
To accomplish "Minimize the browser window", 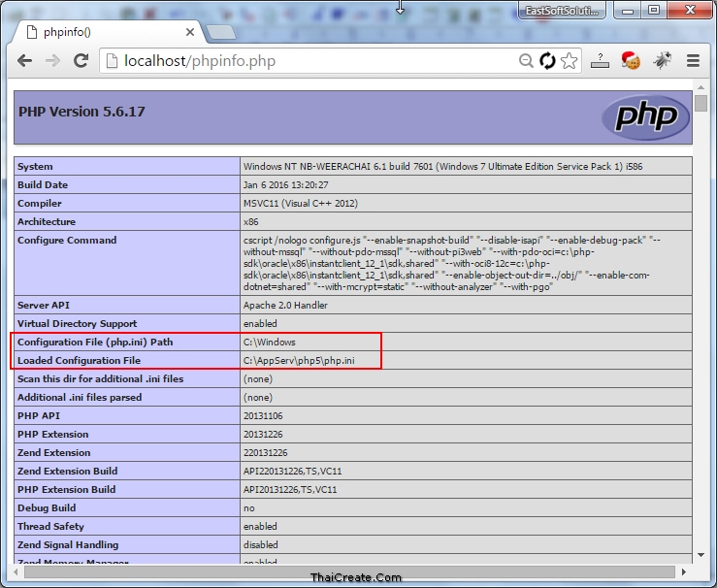I will [628, 11].
